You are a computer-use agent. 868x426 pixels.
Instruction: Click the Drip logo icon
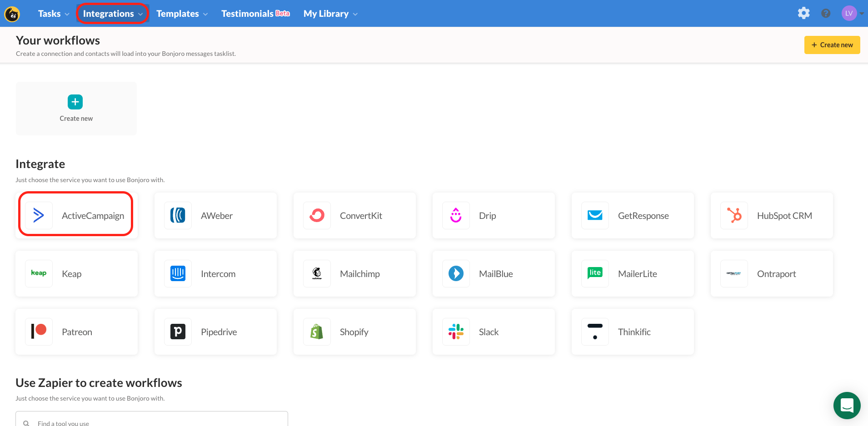(456, 215)
